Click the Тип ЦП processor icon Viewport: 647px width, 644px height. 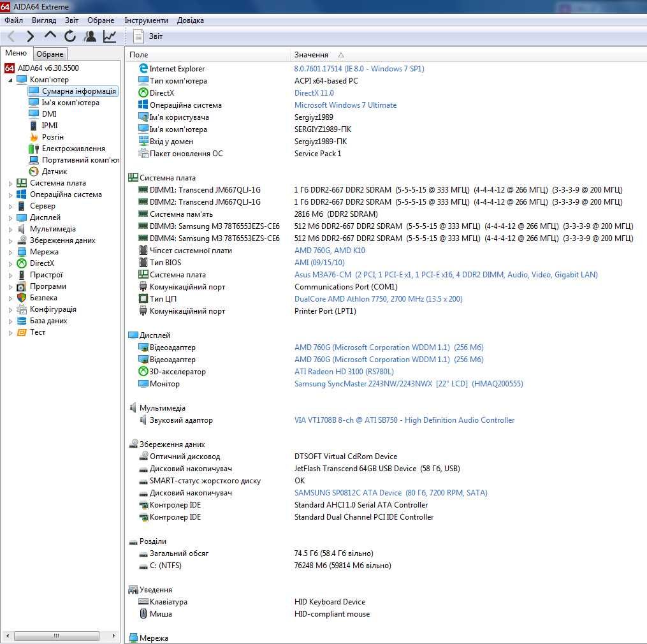pos(143,298)
